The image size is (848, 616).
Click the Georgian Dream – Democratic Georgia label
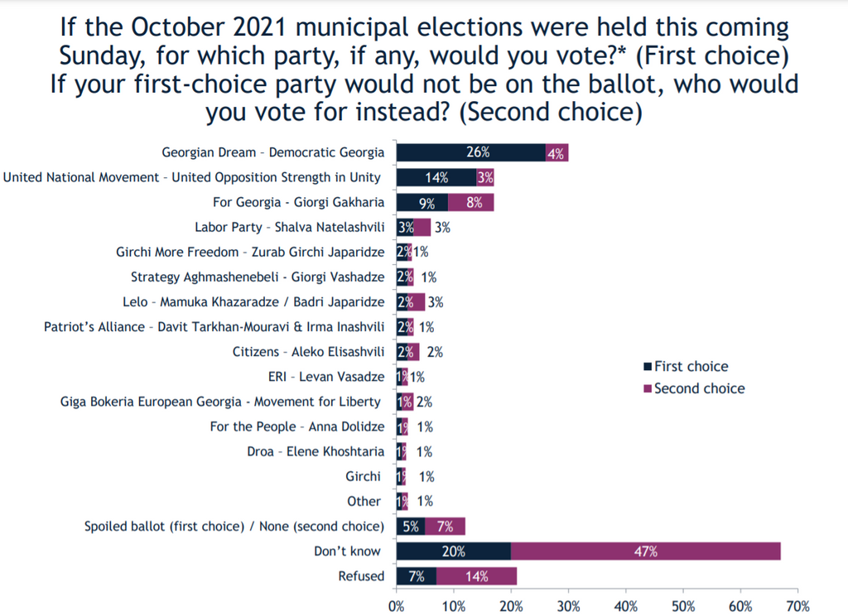(x=272, y=152)
